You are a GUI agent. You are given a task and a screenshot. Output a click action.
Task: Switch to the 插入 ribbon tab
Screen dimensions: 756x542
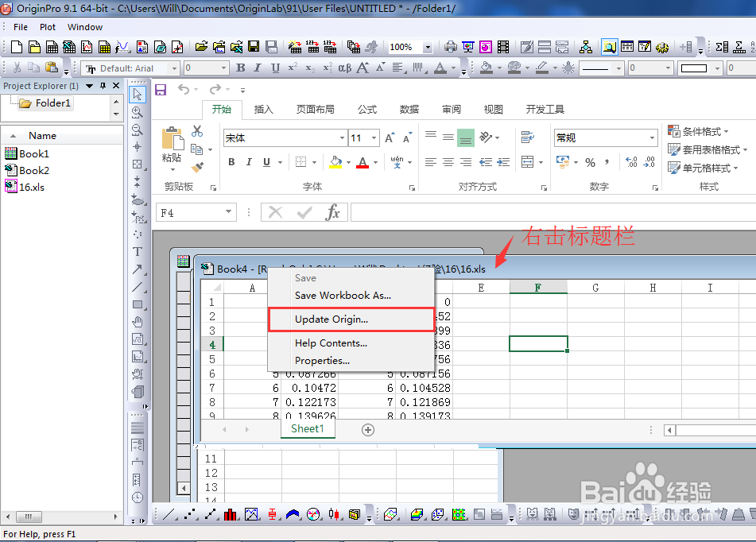[x=263, y=110]
